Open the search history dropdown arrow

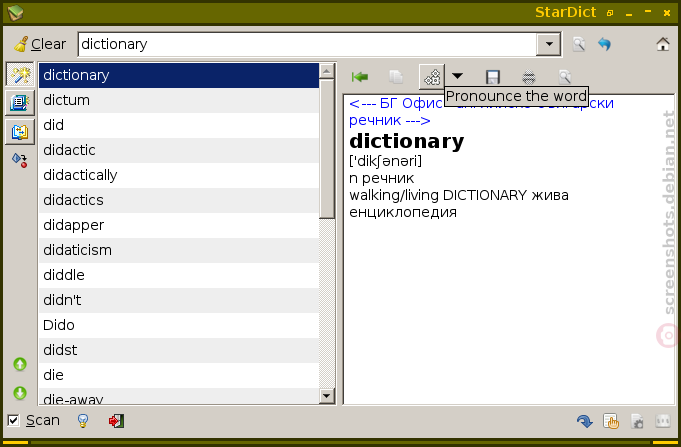click(x=549, y=44)
